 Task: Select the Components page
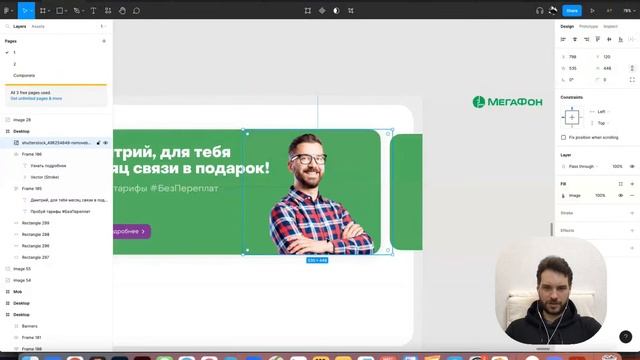coord(24,76)
